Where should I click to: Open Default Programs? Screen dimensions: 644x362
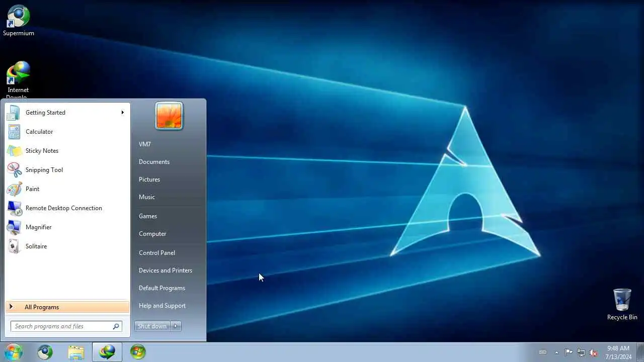pyautogui.click(x=162, y=288)
